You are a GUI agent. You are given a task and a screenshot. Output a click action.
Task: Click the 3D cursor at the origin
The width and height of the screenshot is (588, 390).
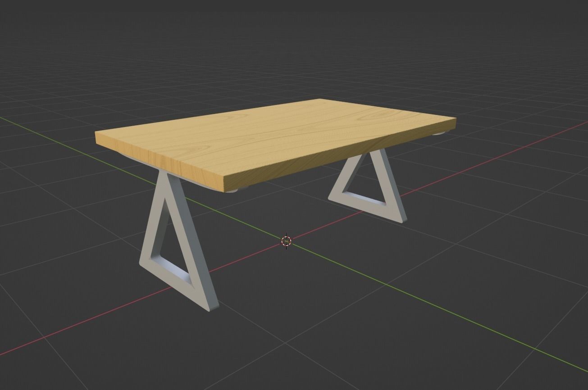[286, 241]
